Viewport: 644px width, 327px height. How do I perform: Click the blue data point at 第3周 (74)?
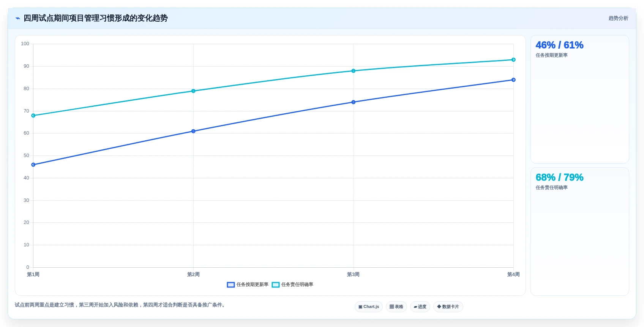tap(354, 102)
